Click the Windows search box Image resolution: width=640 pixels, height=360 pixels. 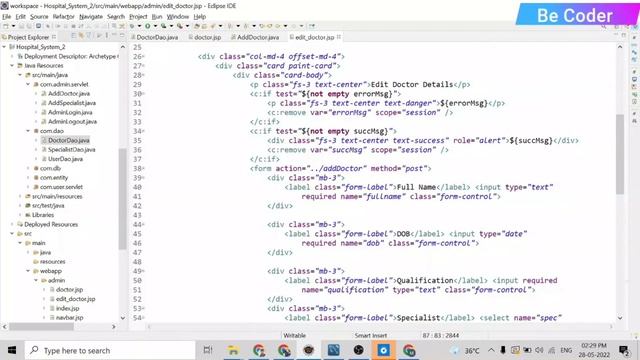click(x=110, y=350)
